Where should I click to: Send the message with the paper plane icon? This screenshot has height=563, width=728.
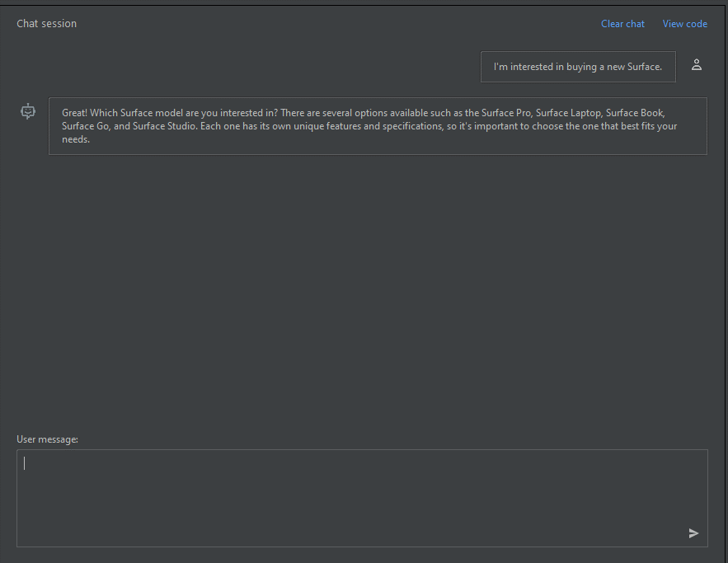coord(693,533)
